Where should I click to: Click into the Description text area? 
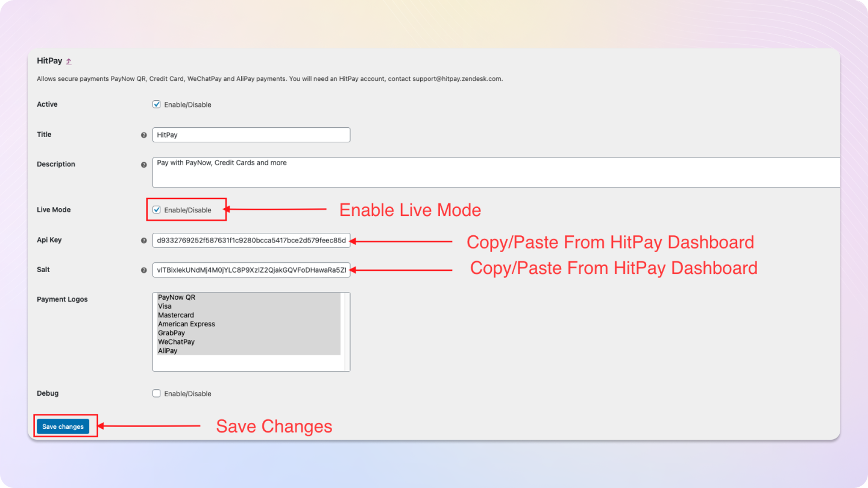[x=496, y=173]
